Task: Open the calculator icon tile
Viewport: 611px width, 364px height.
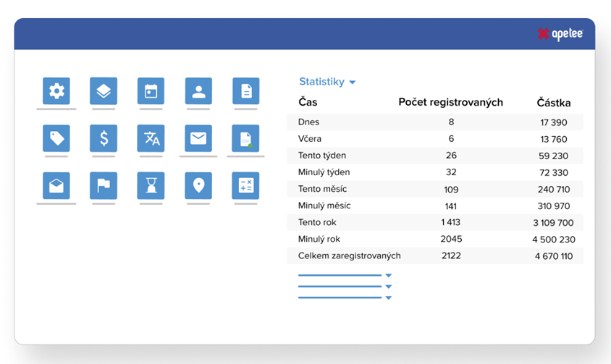Action: (x=246, y=186)
